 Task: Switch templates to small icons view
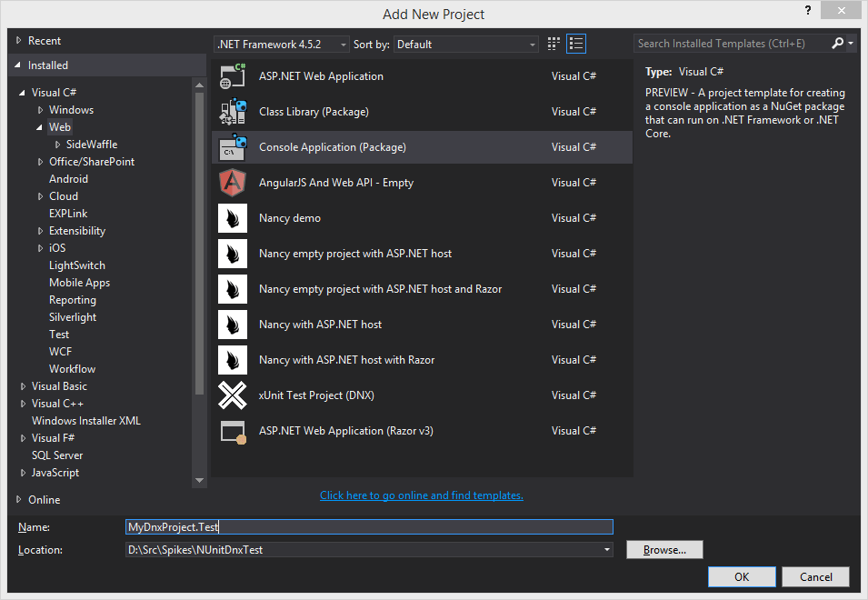point(553,43)
